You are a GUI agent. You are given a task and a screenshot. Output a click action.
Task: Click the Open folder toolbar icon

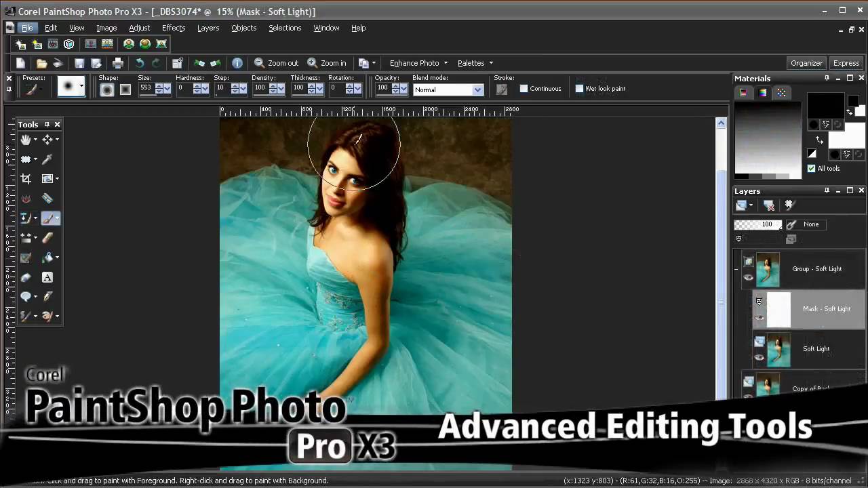pos(41,63)
